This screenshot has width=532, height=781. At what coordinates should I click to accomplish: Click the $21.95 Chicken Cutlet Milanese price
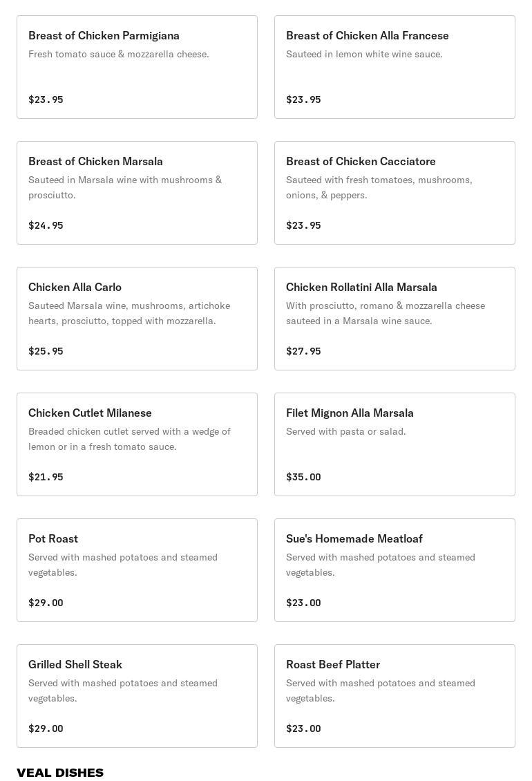click(46, 477)
